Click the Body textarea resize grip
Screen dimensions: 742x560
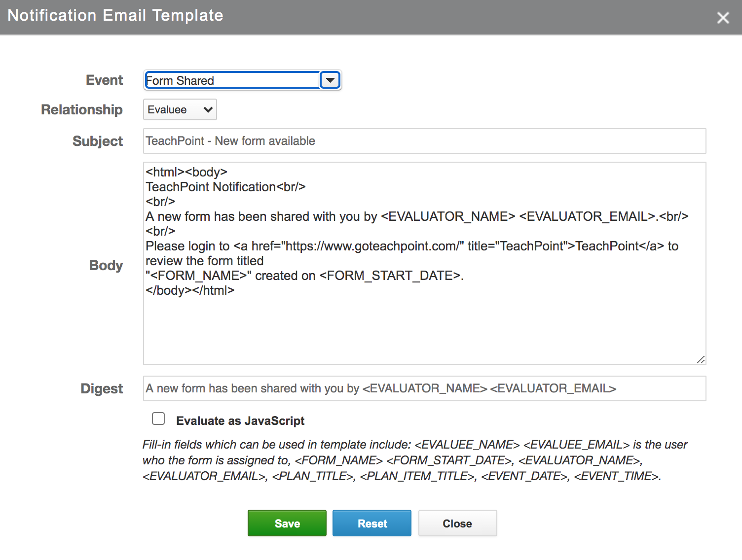tap(701, 360)
